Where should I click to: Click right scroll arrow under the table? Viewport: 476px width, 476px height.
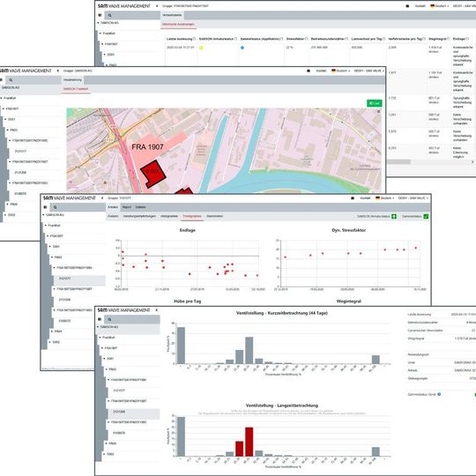472,162
